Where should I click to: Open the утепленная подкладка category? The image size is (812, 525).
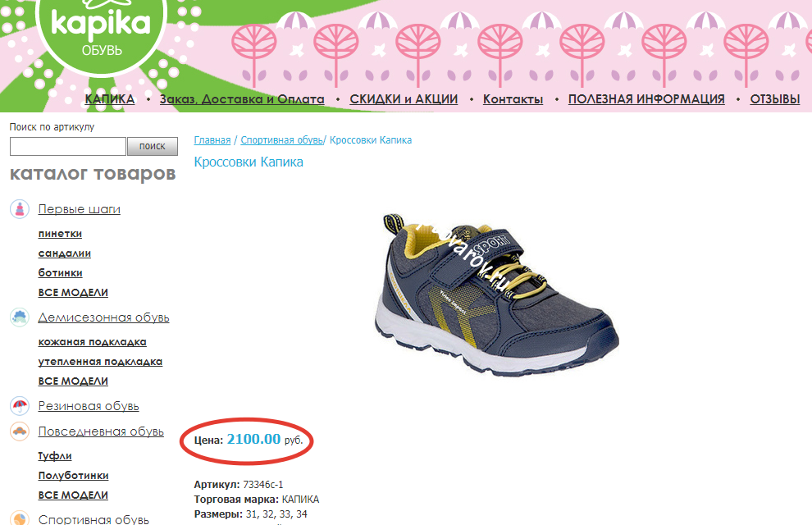pyautogui.click(x=100, y=362)
